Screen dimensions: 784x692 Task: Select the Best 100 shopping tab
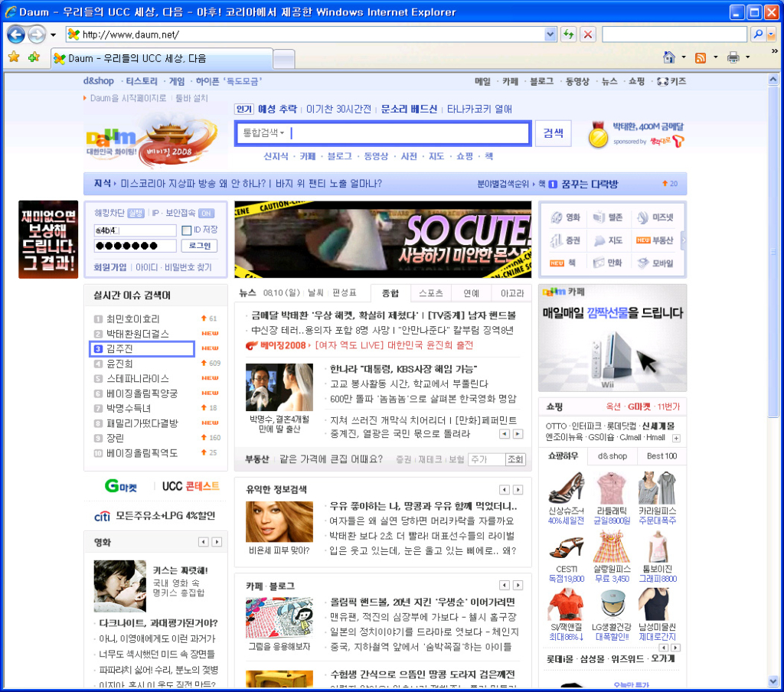tap(661, 455)
